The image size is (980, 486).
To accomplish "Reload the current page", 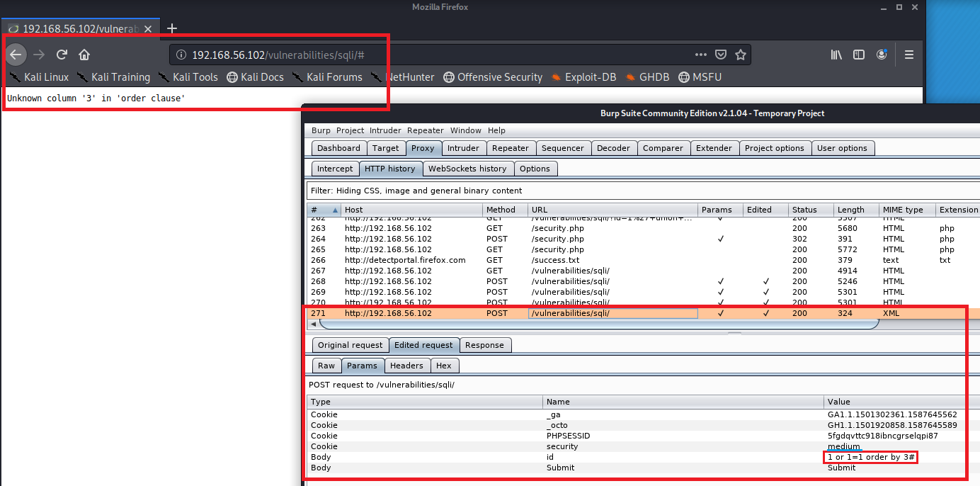I will (x=62, y=55).
